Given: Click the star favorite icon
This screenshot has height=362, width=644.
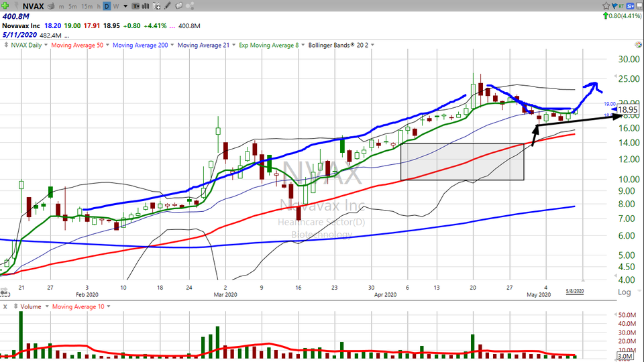Looking at the screenshot, I should [606, 6].
